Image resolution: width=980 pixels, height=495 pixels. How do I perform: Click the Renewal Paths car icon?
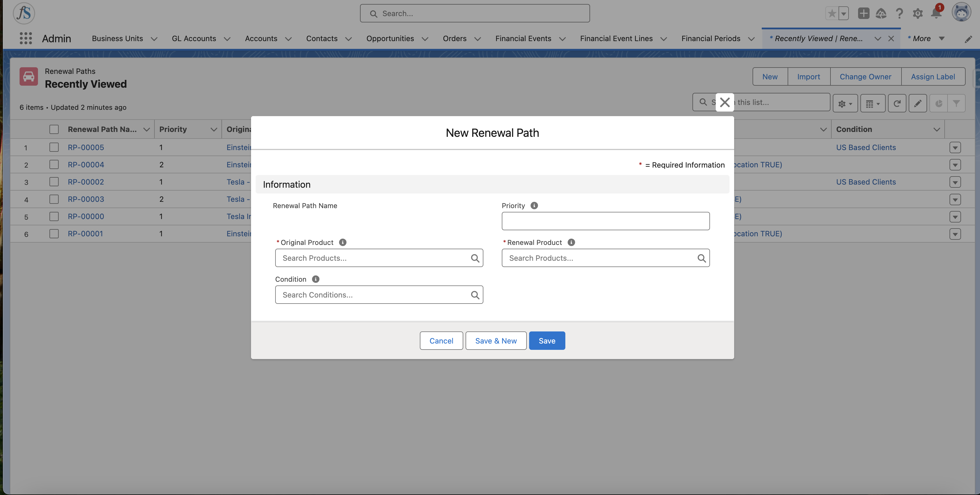coord(28,76)
